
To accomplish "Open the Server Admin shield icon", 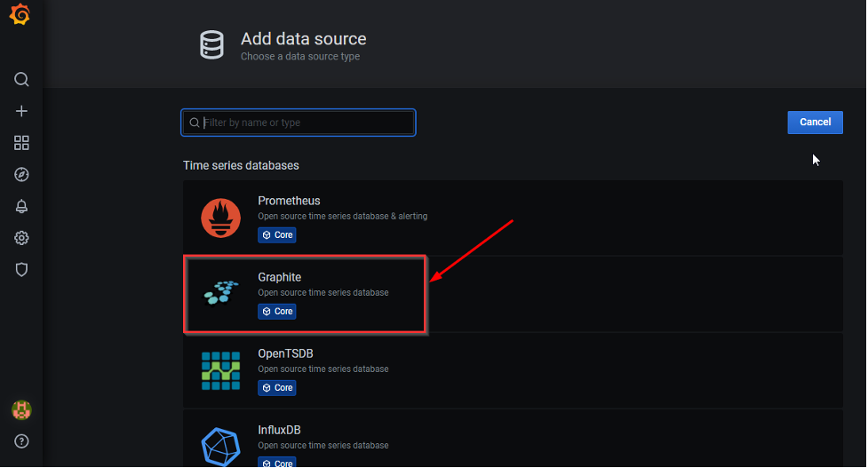I will point(21,269).
